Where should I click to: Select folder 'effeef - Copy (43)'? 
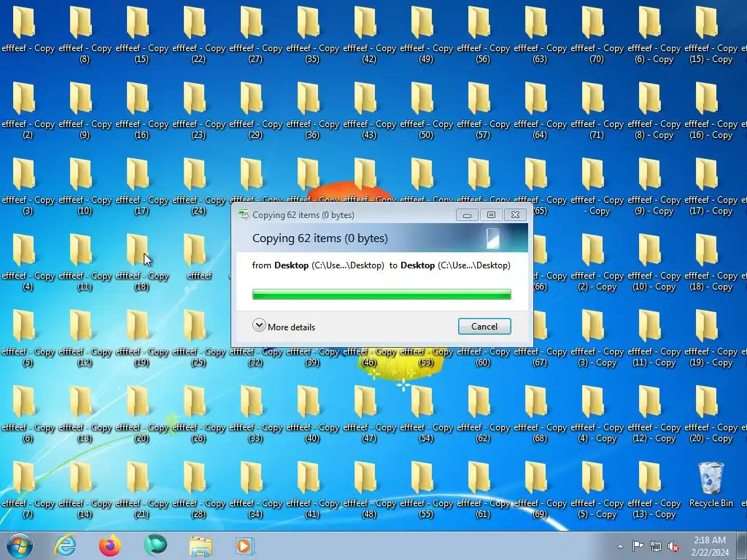coord(369,111)
